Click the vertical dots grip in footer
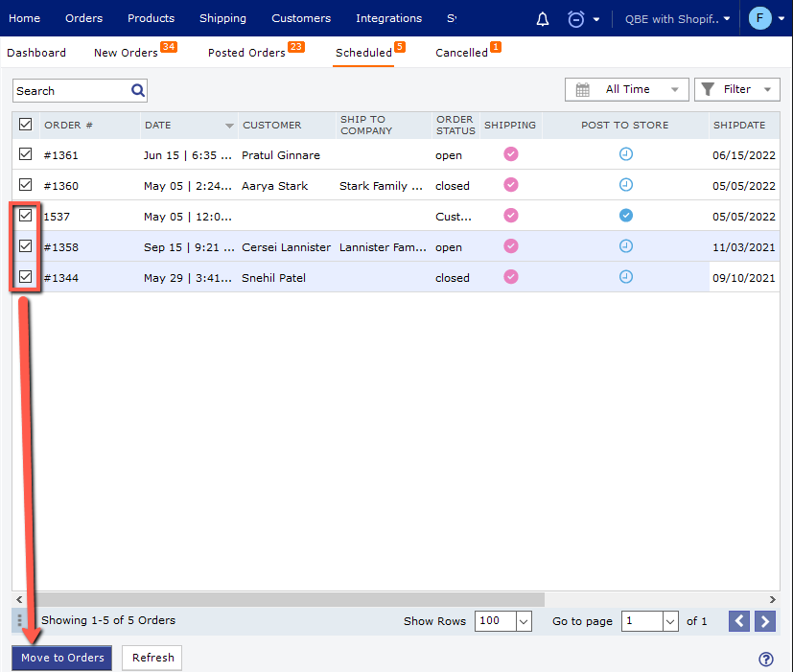 19,620
